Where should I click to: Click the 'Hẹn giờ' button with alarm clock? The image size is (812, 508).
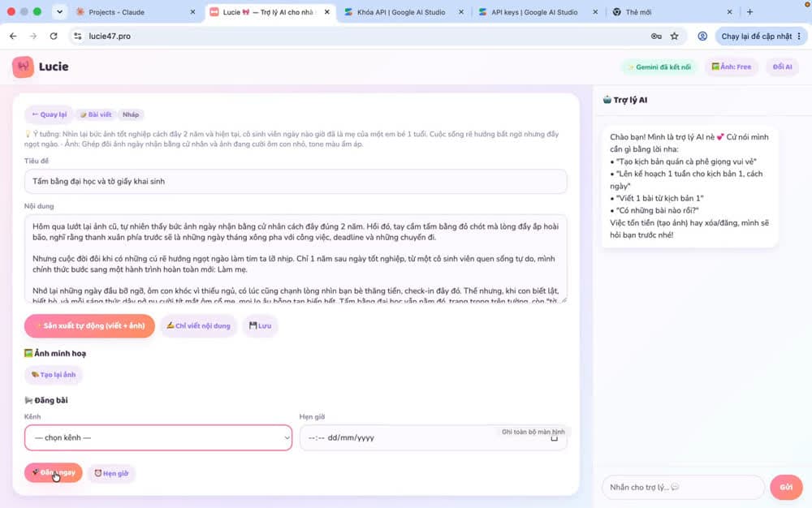111,473
